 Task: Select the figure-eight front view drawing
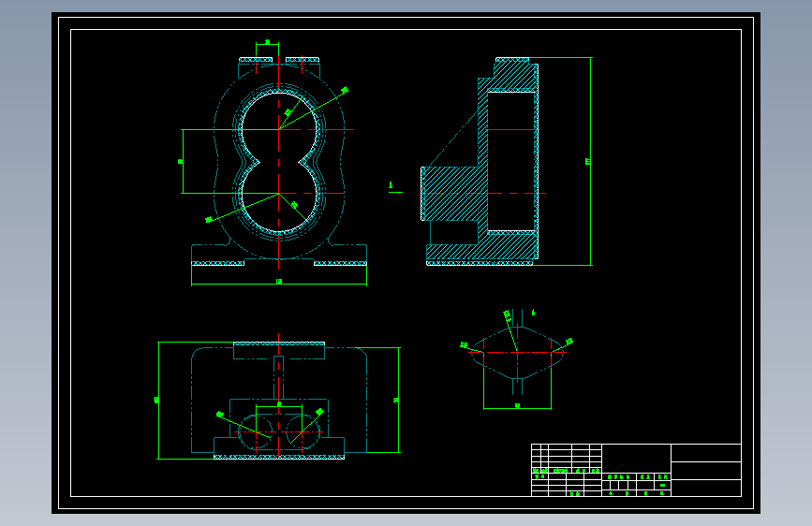pos(278,162)
